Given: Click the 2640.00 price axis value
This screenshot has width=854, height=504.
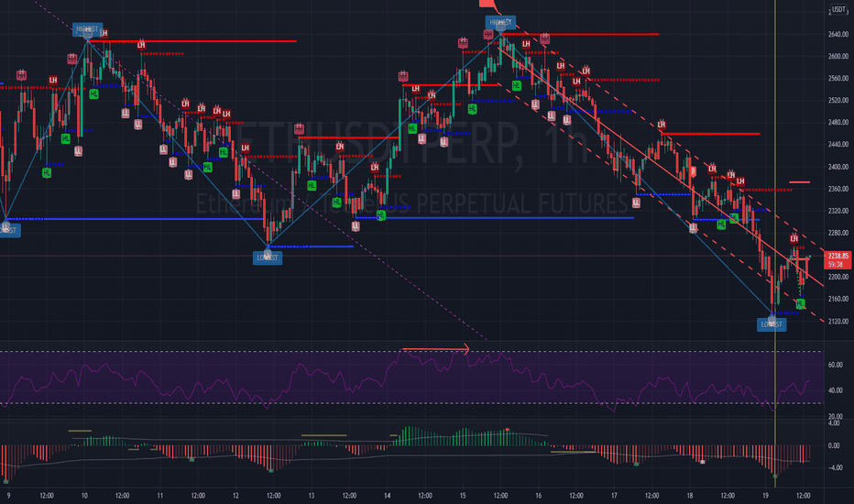Looking at the screenshot, I should [x=838, y=34].
